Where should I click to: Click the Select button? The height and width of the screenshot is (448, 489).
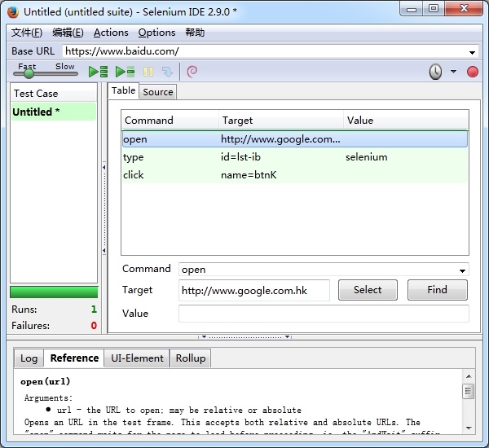point(368,290)
